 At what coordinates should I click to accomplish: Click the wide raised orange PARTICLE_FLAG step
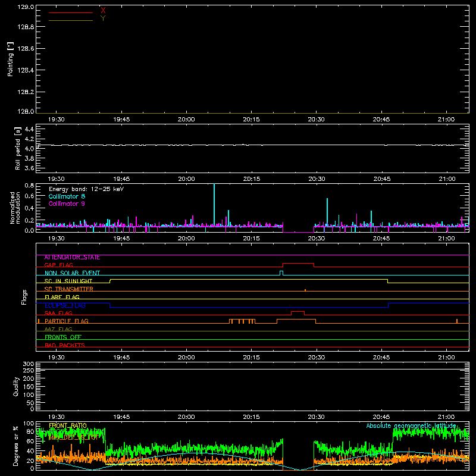296,320
